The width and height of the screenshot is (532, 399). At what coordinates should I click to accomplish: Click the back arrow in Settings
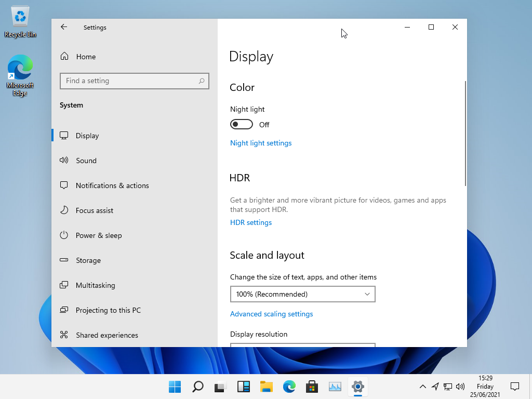[64, 27]
